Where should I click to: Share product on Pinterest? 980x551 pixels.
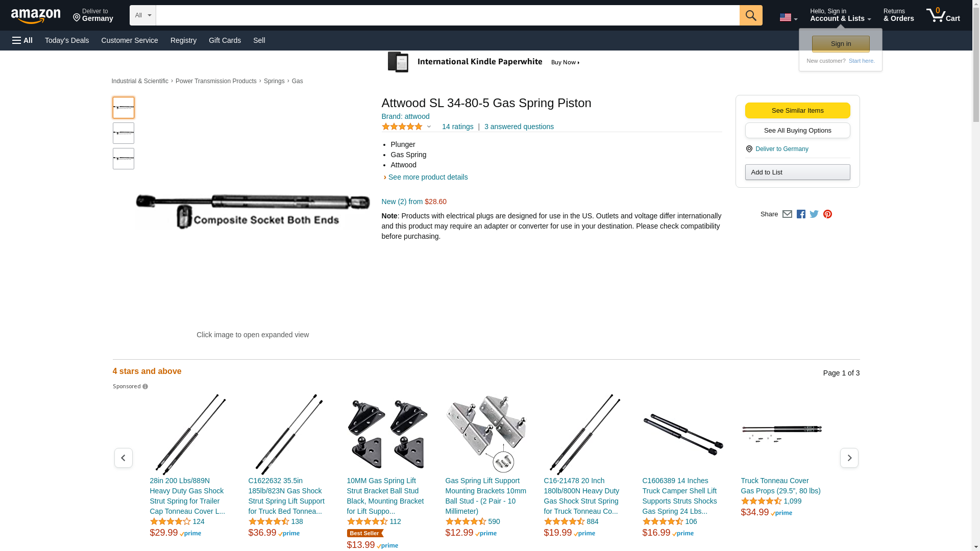point(827,214)
